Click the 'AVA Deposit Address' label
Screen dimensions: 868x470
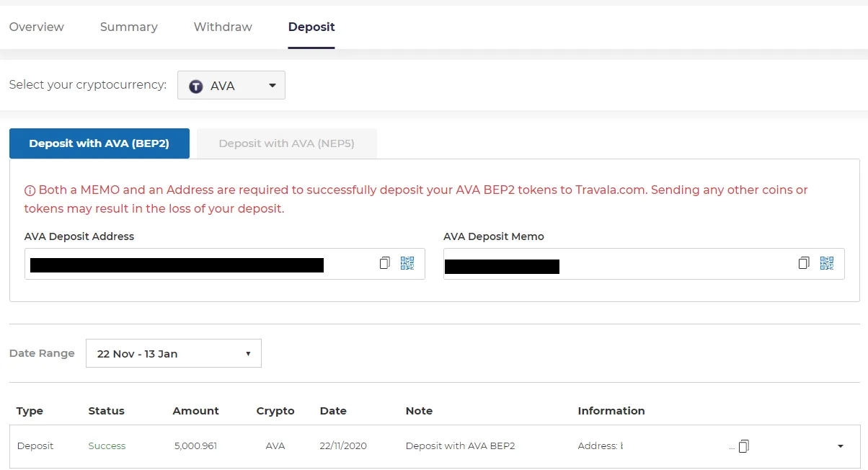tap(79, 236)
